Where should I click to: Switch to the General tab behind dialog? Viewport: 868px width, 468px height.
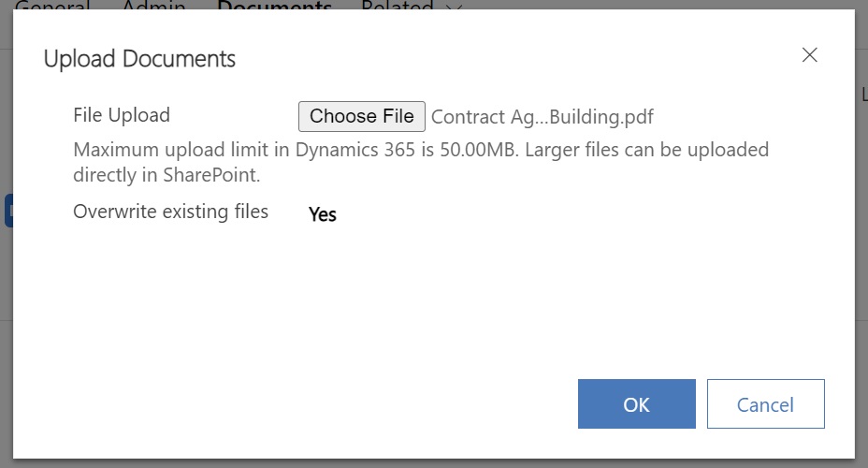pyautogui.click(x=52, y=5)
